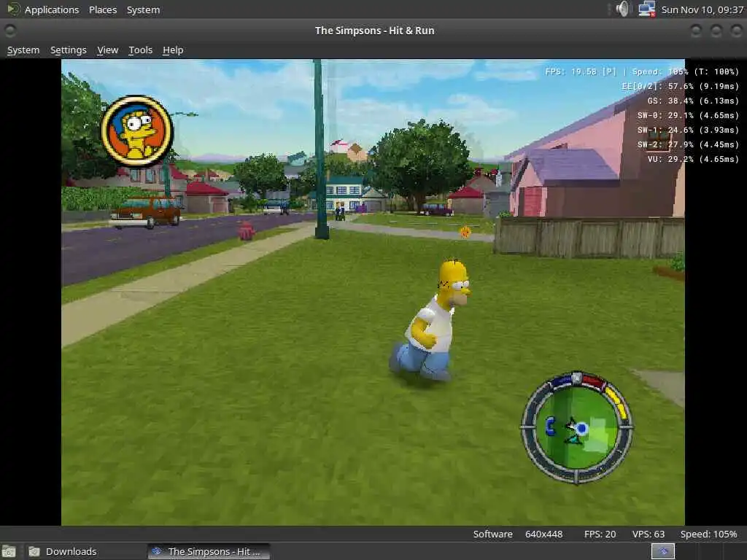Click the red fire hydrant

pos(247,231)
